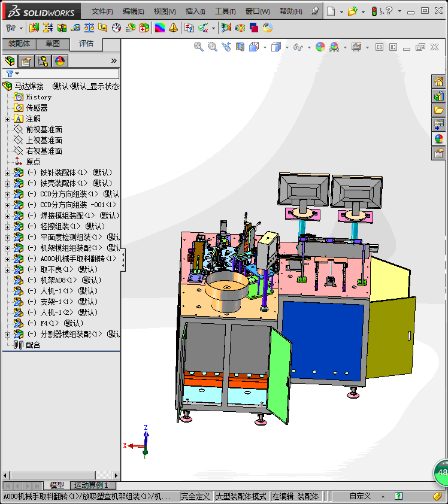Viewport: 448px width, 504px height.
Task: Select the History tree item
Action: tap(38, 97)
